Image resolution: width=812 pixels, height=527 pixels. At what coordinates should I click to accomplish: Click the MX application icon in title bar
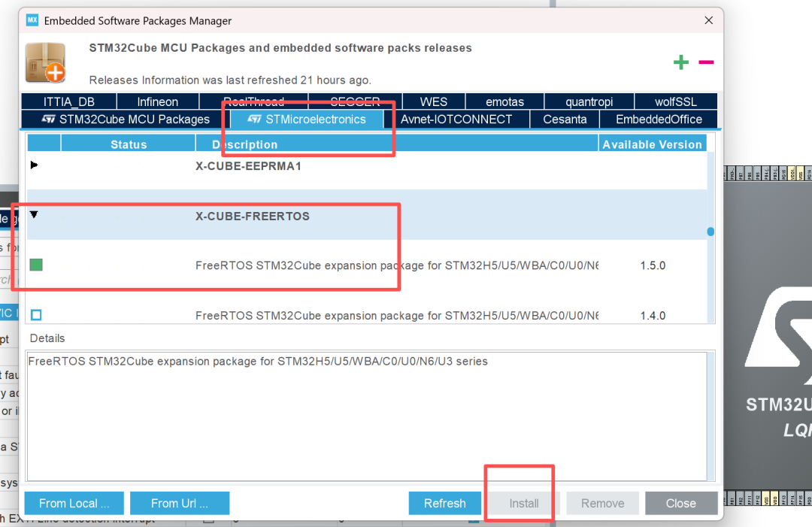32,20
